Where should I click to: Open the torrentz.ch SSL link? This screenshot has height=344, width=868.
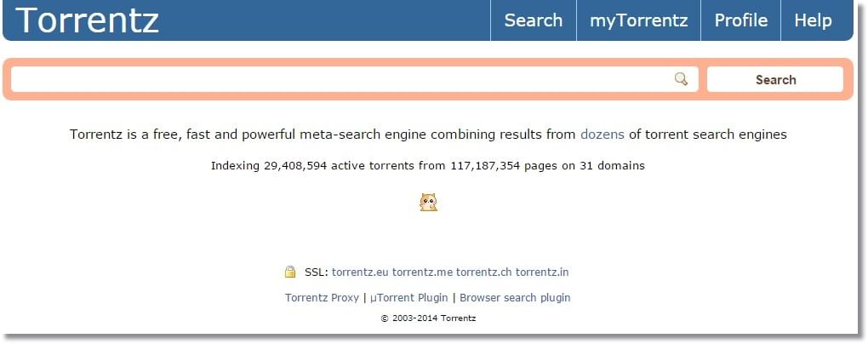pos(484,272)
